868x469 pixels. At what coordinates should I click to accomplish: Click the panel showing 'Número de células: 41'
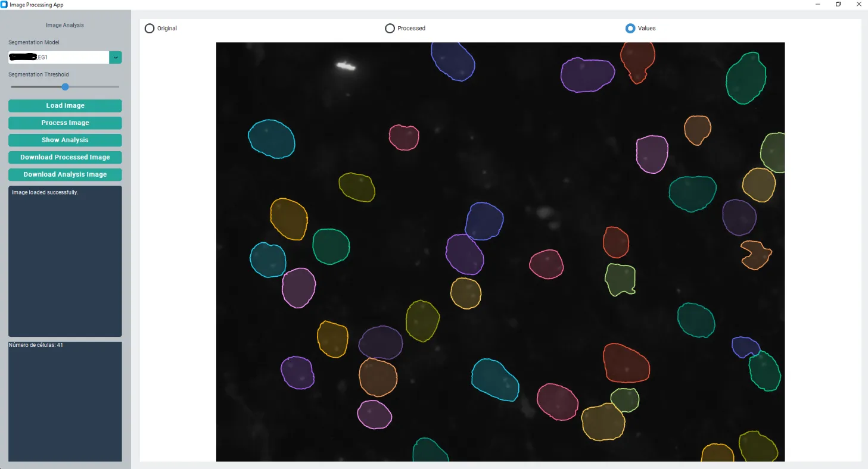pyautogui.click(x=65, y=401)
